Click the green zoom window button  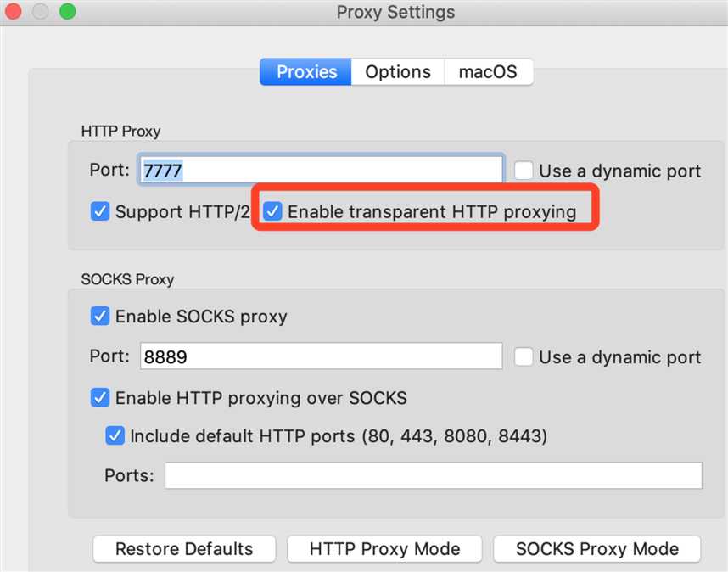pos(68,11)
